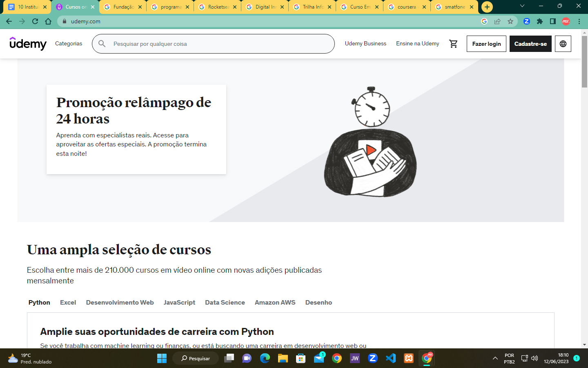This screenshot has height=368, width=588.
Task: Toggle the browser side panel icon
Action: click(x=553, y=21)
